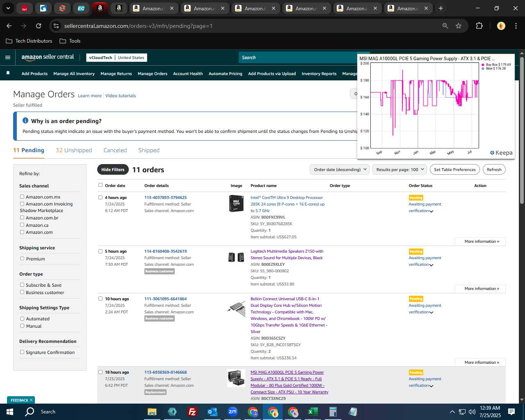Go back with the browser back arrow
Screen dimensions: 525x420
click(x=9, y=26)
